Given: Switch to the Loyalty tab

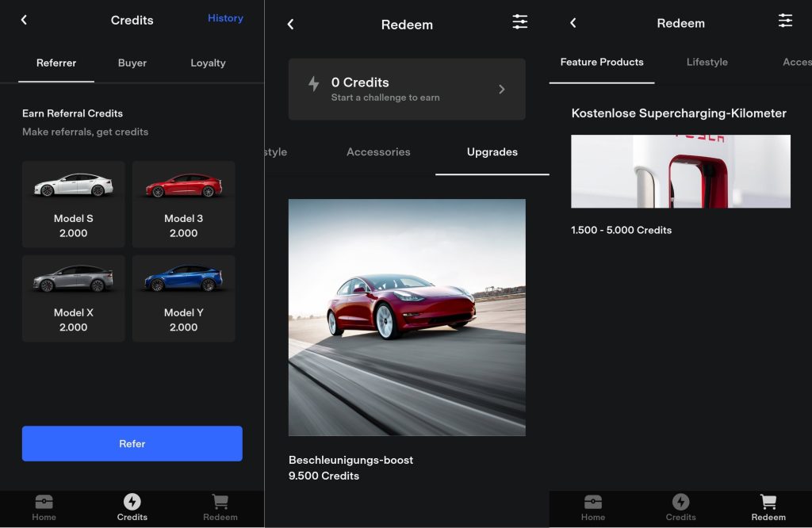Looking at the screenshot, I should 208,63.
